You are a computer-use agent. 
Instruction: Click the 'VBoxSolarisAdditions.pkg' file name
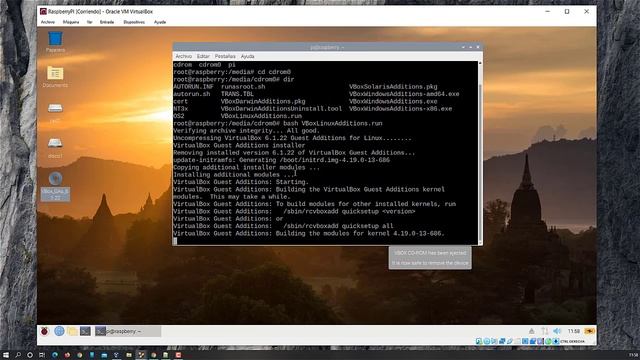click(x=393, y=87)
